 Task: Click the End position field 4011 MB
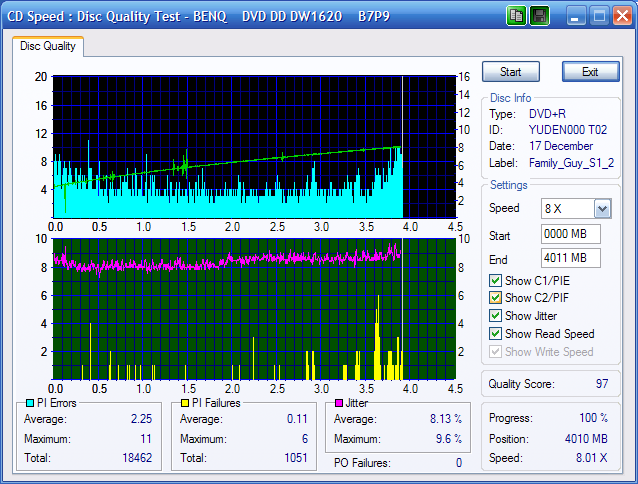coord(570,258)
